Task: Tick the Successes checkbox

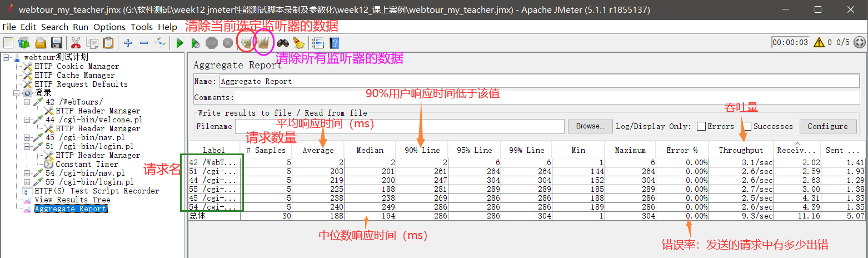Action: pos(747,126)
